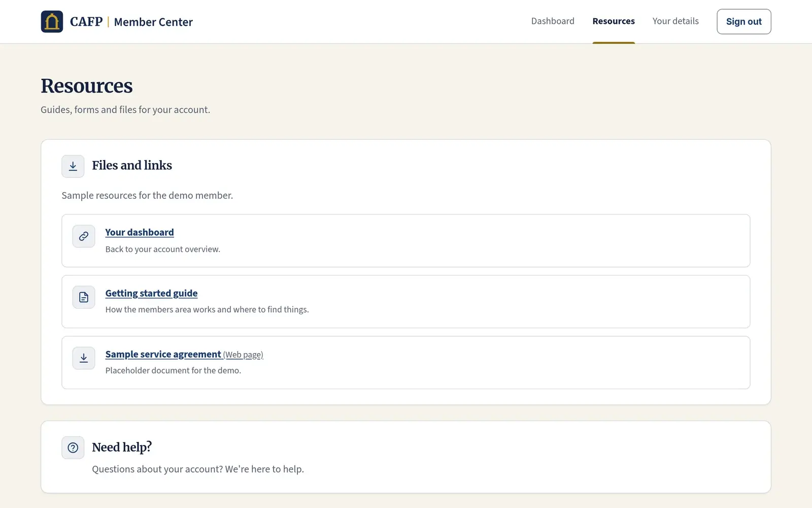Click the download icon beside Files and links

coord(73,166)
